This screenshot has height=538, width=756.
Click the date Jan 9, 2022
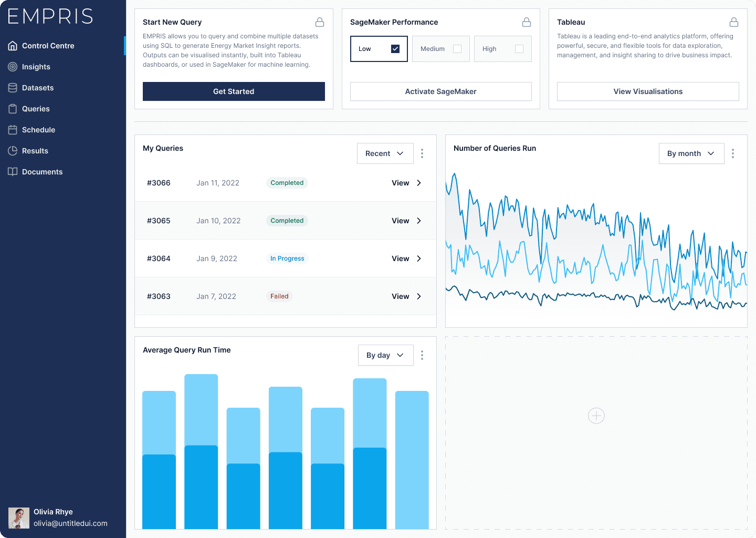[x=217, y=258]
